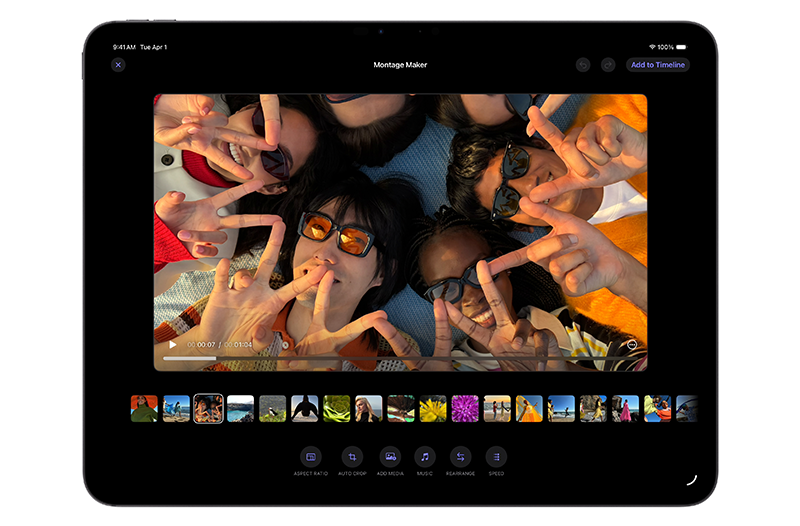Click the Add to Timeline button
The width and height of the screenshot is (800, 526).
click(x=657, y=65)
